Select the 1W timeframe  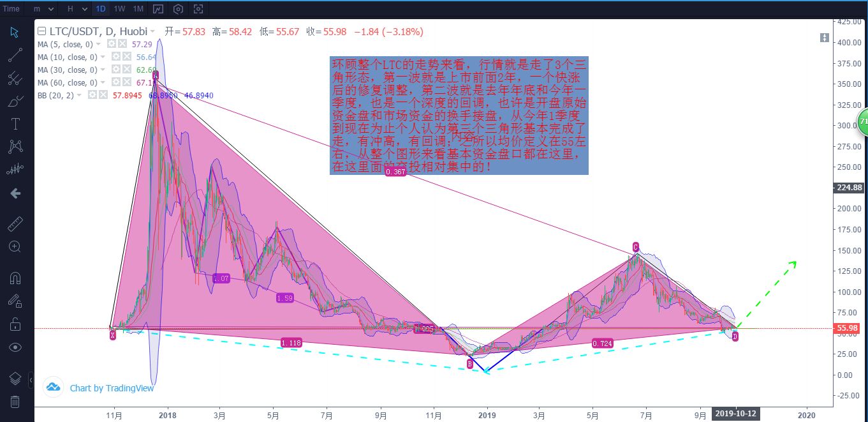tap(119, 9)
